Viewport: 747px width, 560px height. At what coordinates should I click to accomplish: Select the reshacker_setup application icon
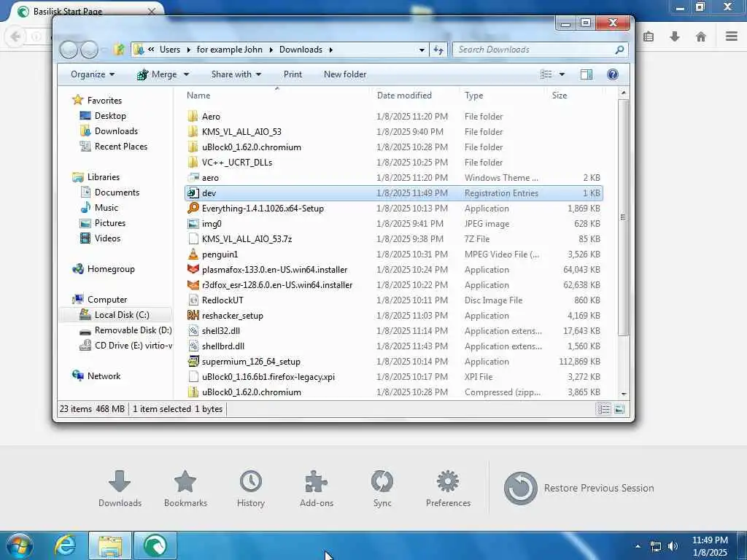point(193,315)
